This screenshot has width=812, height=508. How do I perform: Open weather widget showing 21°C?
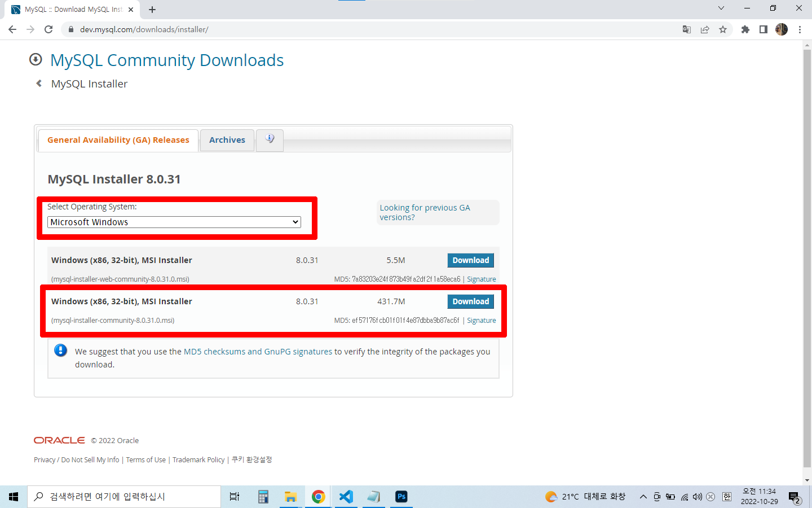click(x=585, y=497)
